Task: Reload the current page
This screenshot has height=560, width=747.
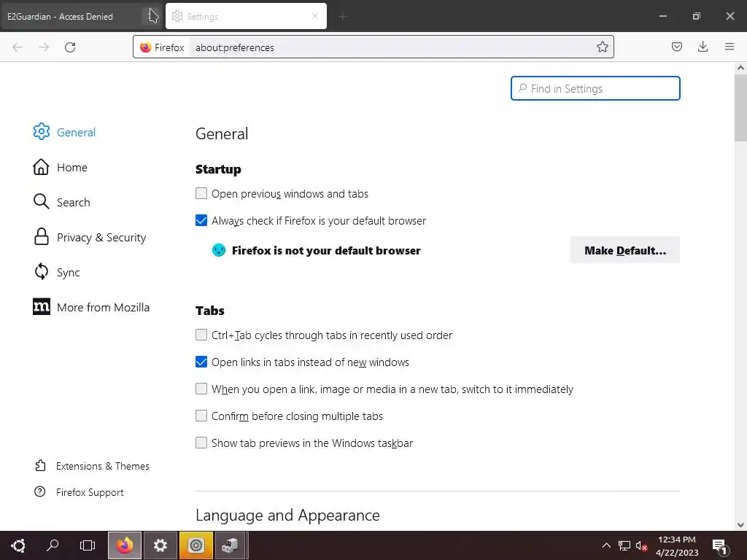Action: [70, 47]
